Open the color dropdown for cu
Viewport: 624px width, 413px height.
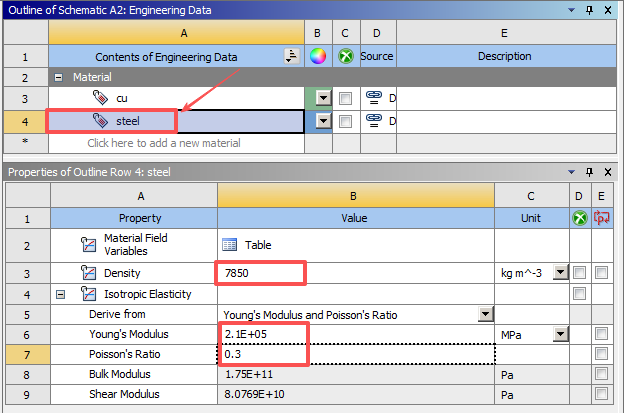324,97
